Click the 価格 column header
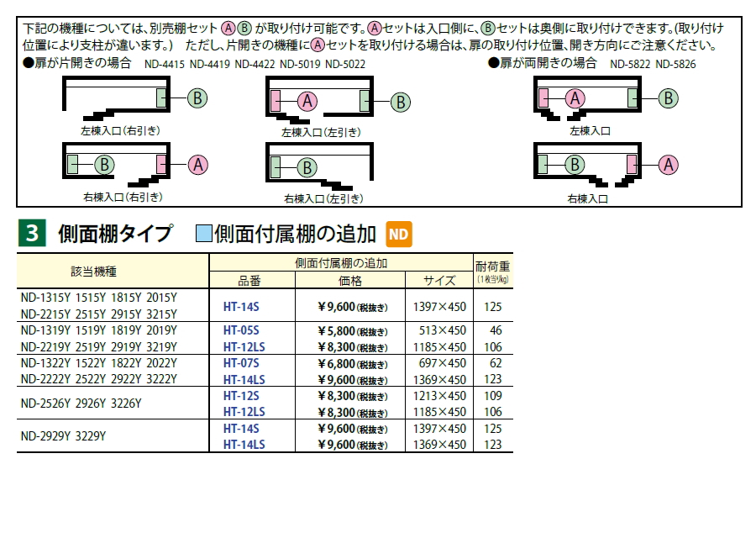756x538 pixels. coord(349,281)
